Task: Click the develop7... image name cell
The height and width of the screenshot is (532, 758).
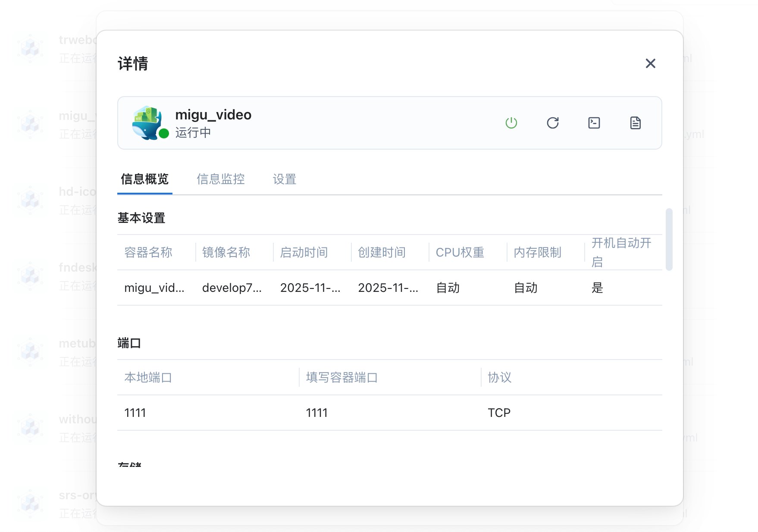Action: click(x=232, y=288)
